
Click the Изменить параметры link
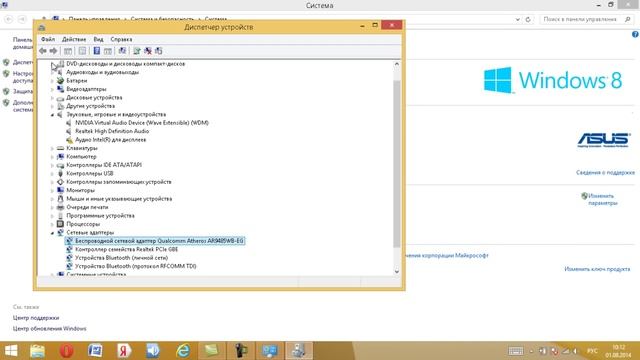[x=602, y=199]
